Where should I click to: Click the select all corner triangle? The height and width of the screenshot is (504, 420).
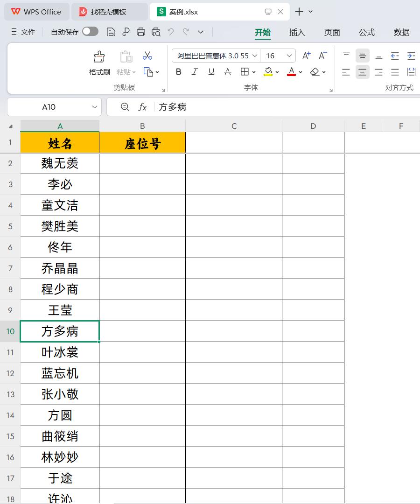point(11,126)
